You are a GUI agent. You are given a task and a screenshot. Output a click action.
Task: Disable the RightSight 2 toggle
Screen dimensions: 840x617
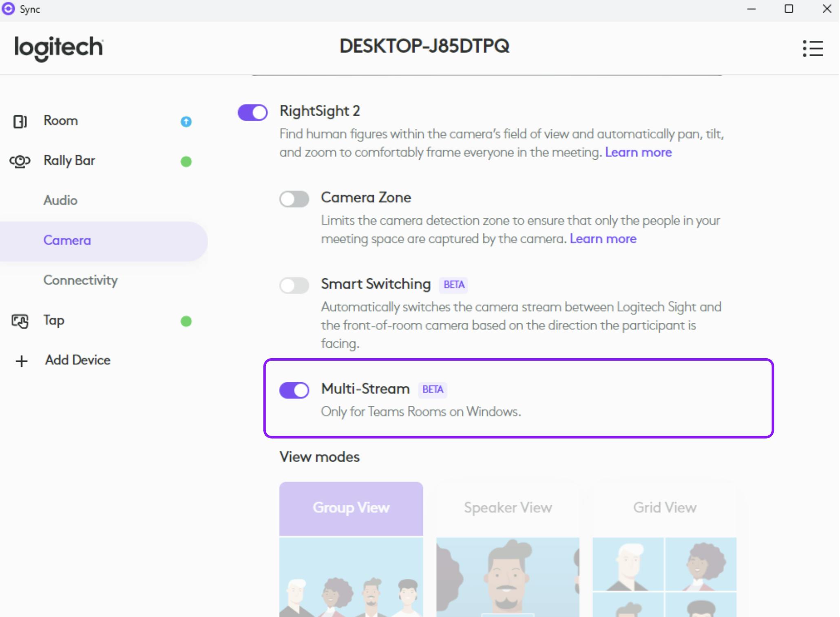pyautogui.click(x=252, y=112)
